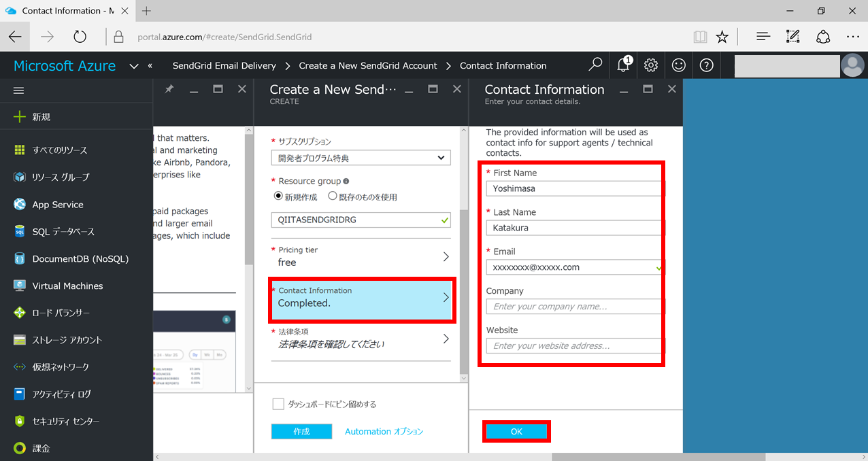Open a new browser tab

(x=147, y=11)
